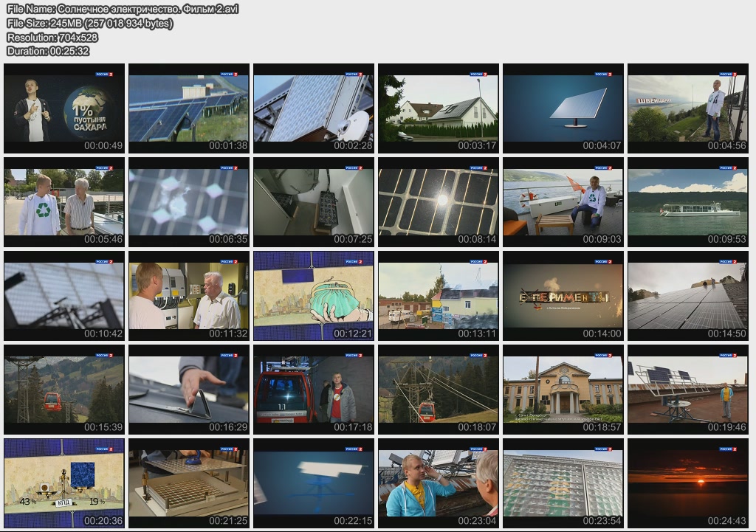Open the Эксперименты title frame at 00:14:00
This screenshot has height=532, width=756.
pyautogui.click(x=563, y=296)
